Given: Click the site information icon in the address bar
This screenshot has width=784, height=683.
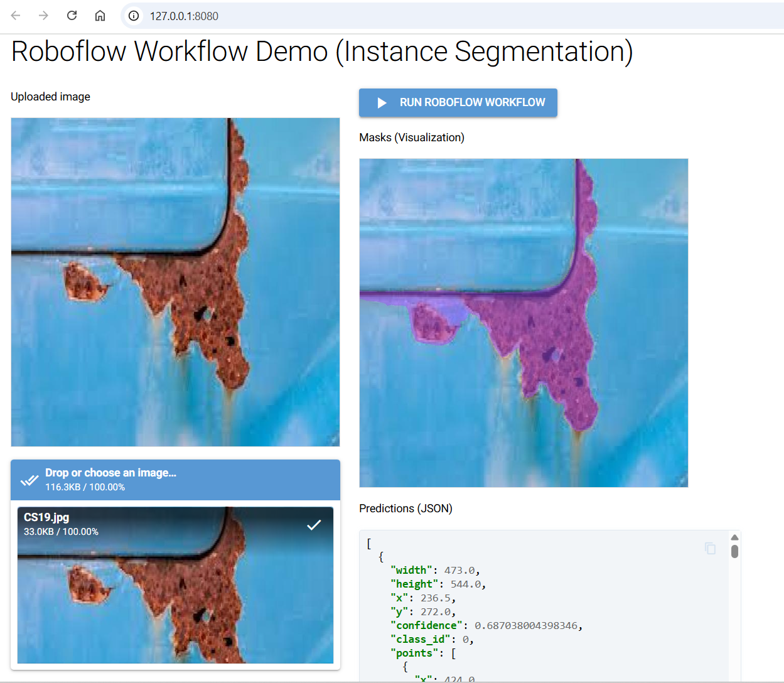Looking at the screenshot, I should click(133, 16).
